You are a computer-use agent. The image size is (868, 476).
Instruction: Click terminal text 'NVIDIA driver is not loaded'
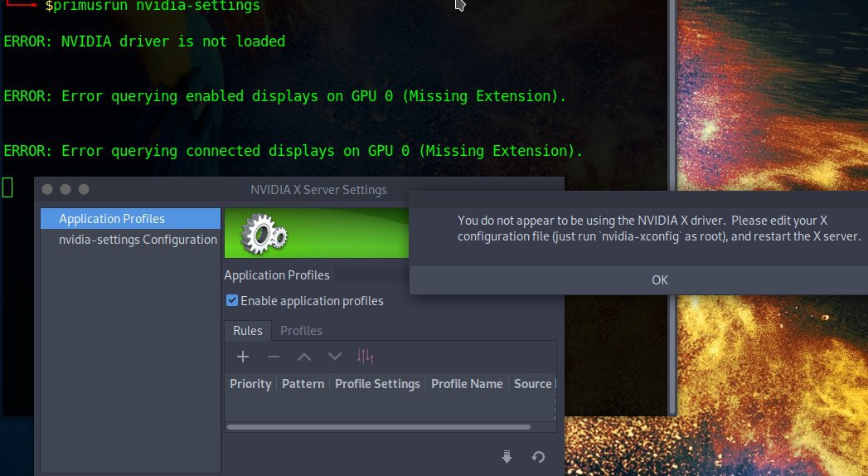coord(172,41)
